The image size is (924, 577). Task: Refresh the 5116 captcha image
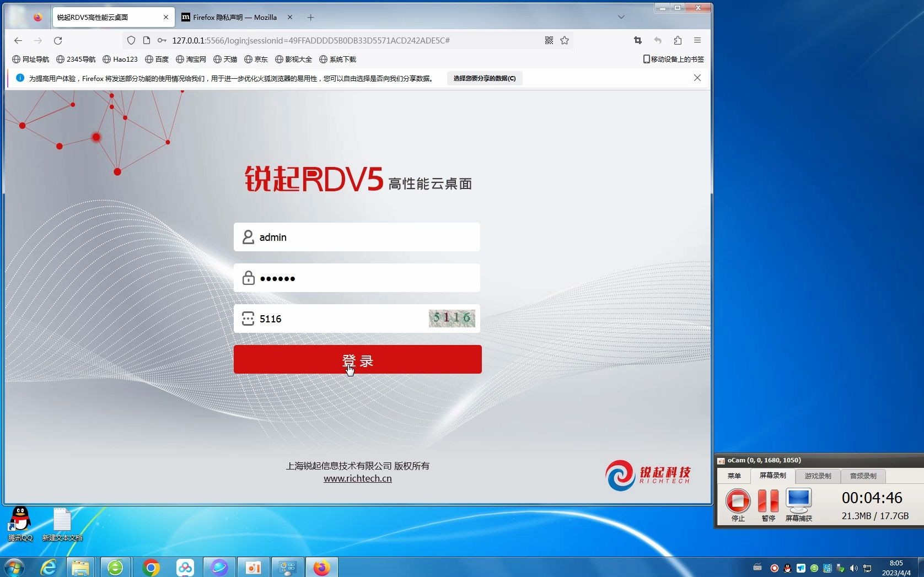point(452,318)
